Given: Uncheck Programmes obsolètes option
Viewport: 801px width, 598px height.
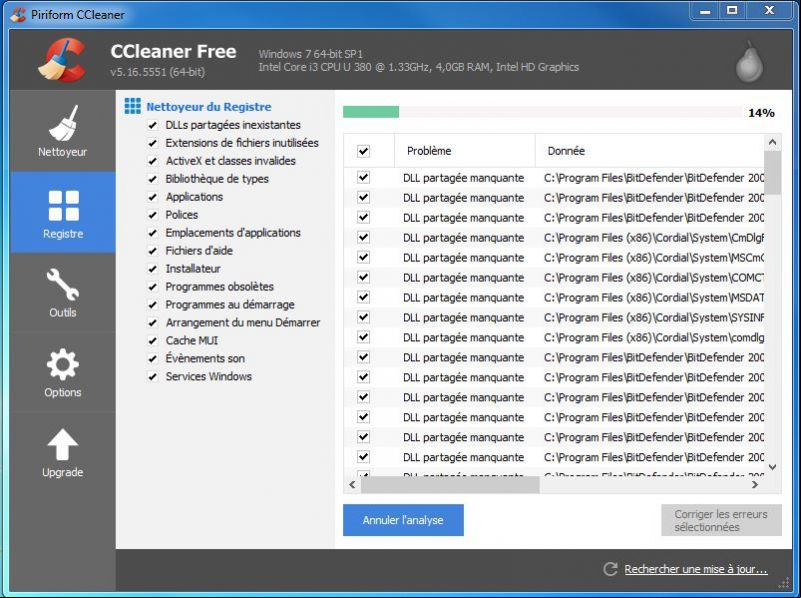Looking at the screenshot, I should 152,286.
